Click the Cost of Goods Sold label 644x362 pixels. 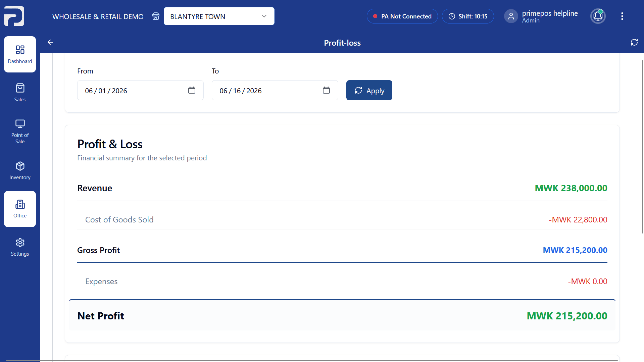[119, 219]
